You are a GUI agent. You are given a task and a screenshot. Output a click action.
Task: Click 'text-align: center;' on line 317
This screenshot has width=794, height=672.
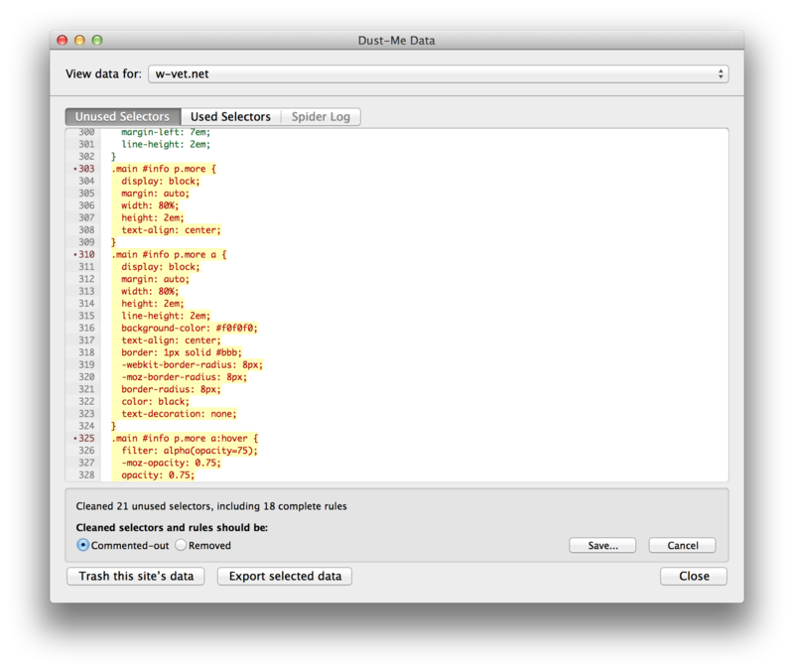(171, 340)
